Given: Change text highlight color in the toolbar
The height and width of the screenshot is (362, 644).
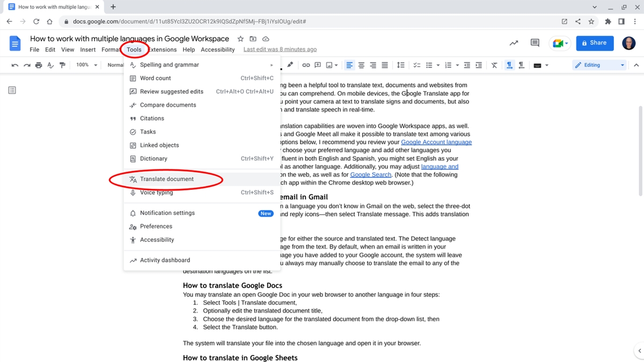Looking at the screenshot, I should coord(290,65).
